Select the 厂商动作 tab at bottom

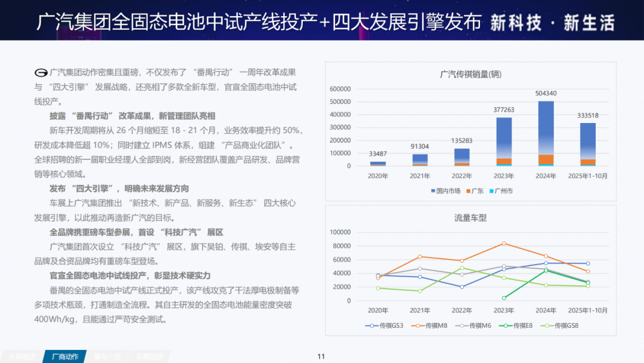click(x=65, y=356)
